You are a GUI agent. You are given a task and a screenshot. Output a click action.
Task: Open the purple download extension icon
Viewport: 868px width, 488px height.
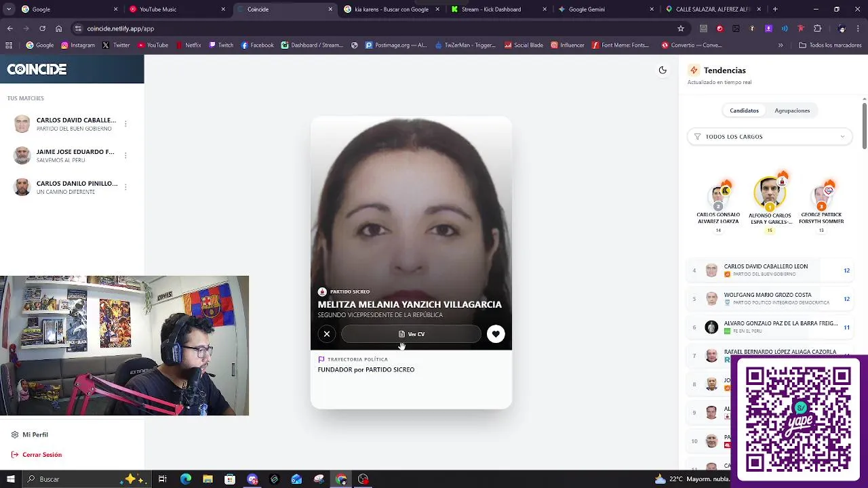click(x=768, y=28)
